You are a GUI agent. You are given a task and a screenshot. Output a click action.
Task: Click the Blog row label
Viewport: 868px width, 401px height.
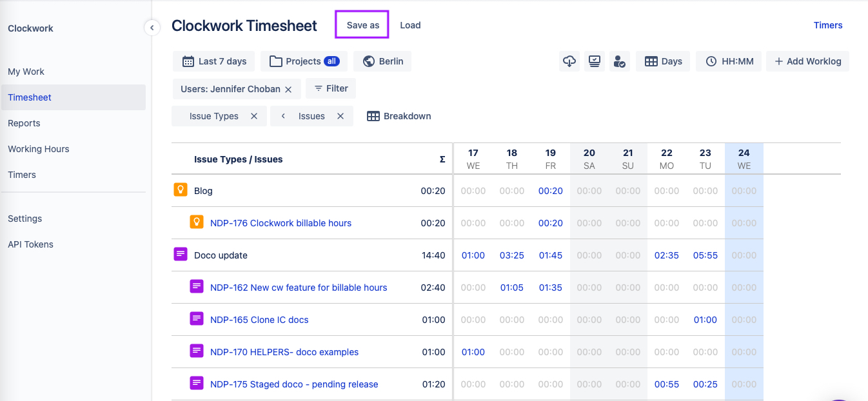(203, 191)
